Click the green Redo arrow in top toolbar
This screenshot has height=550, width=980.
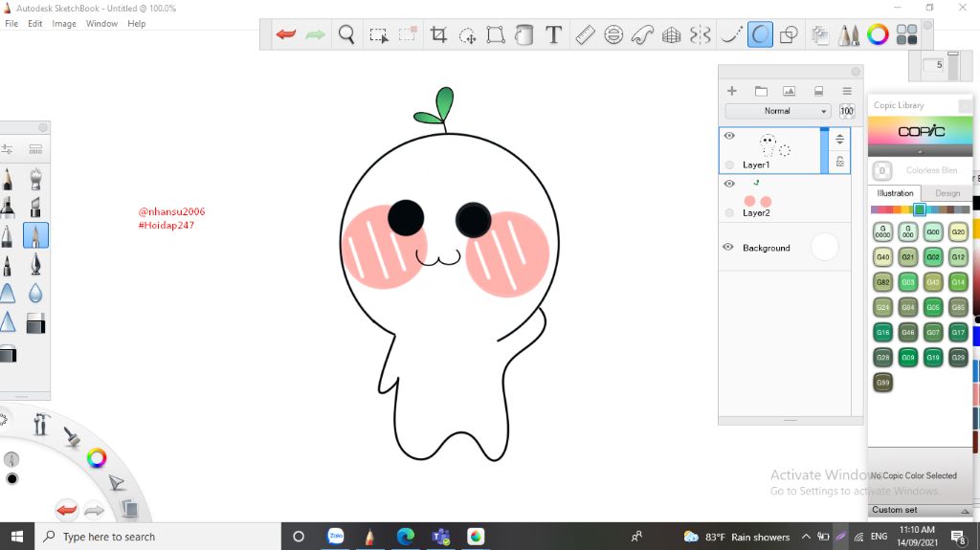pyautogui.click(x=316, y=34)
